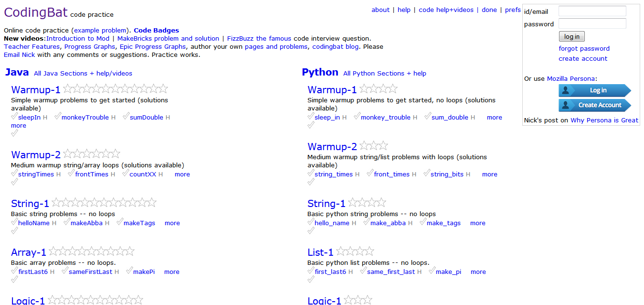The width and height of the screenshot is (644, 305).
Task: Click the H hint icon after Java helloName
Action: (x=54, y=223)
